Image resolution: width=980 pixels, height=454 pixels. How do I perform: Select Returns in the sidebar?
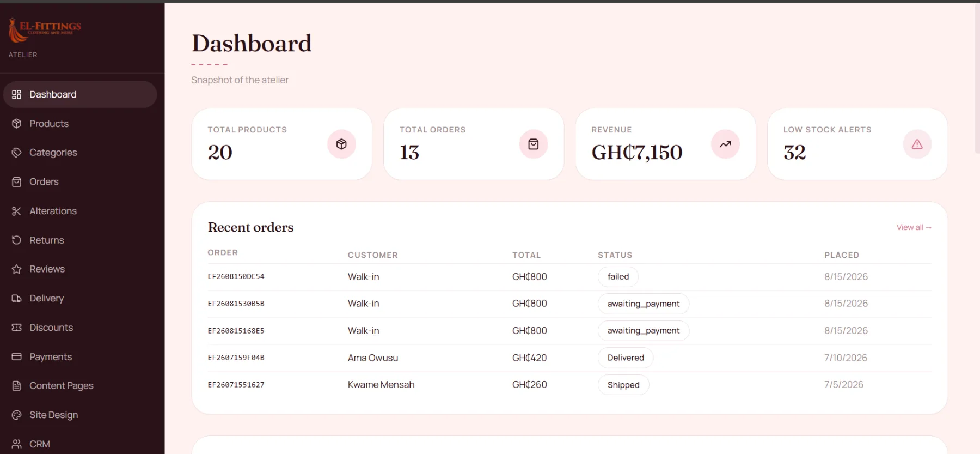click(80, 240)
